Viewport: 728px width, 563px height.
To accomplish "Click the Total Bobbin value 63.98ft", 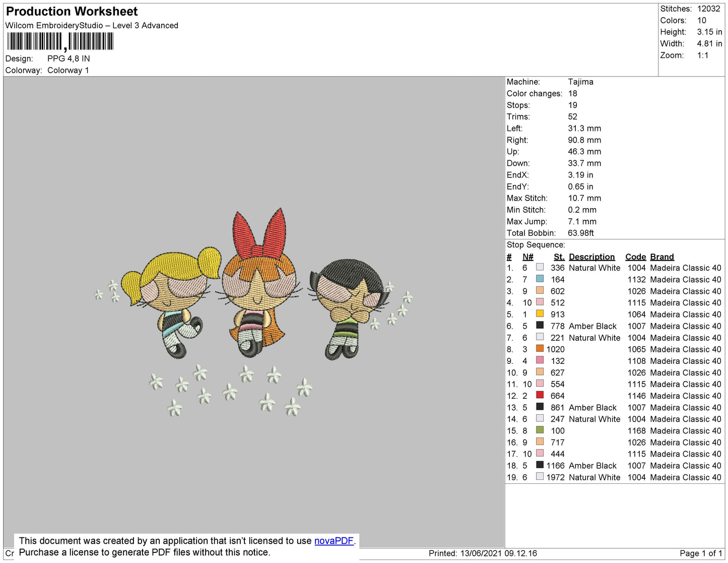I will [x=581, y=233].
